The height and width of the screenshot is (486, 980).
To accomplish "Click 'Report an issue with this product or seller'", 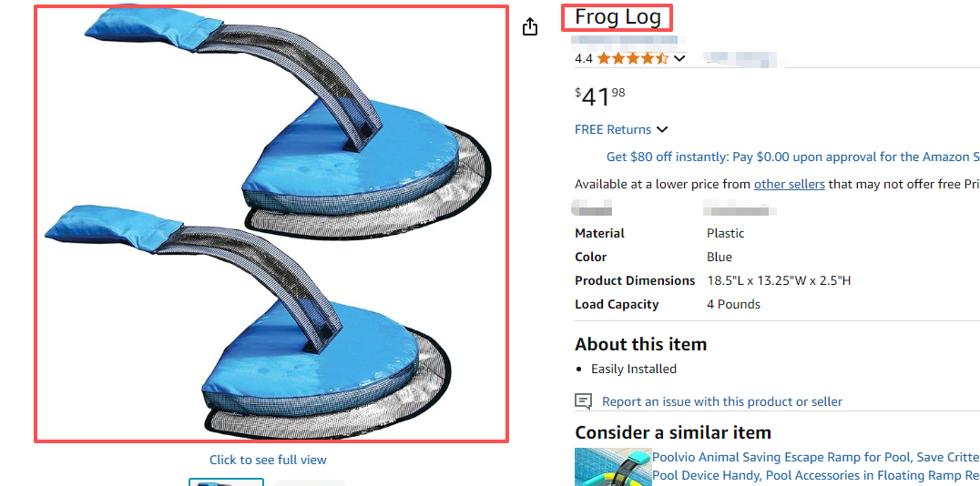I will [721, 401].
